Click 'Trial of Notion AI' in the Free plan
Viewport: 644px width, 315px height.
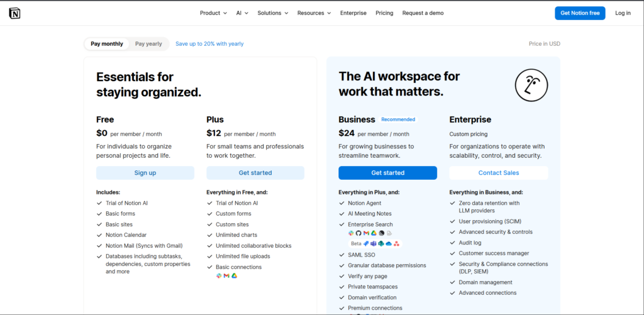coord(126,203)
